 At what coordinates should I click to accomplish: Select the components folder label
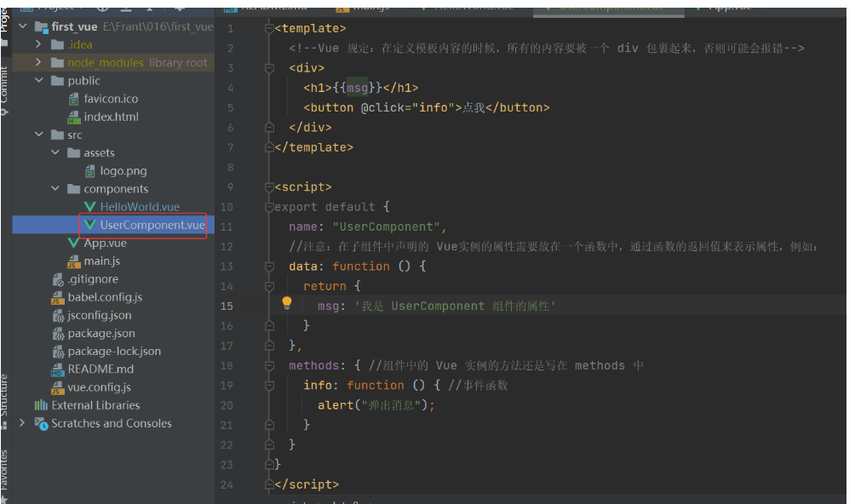(116, 188)
